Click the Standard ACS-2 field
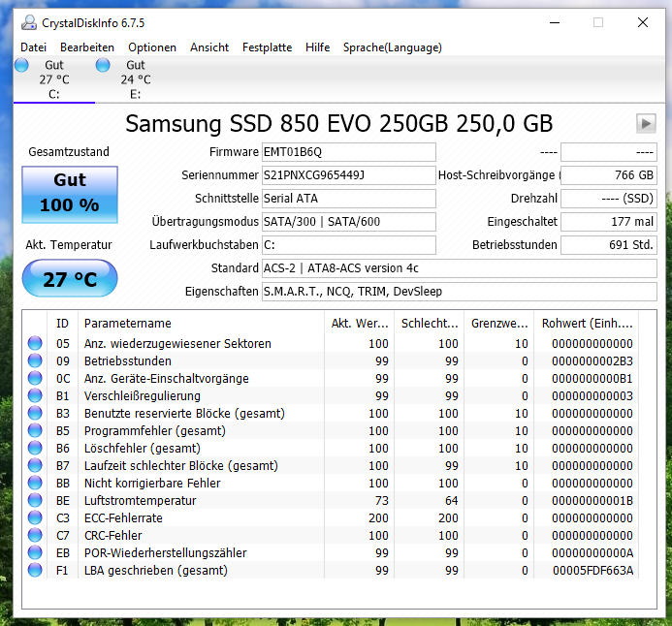 tap(460, 268)
